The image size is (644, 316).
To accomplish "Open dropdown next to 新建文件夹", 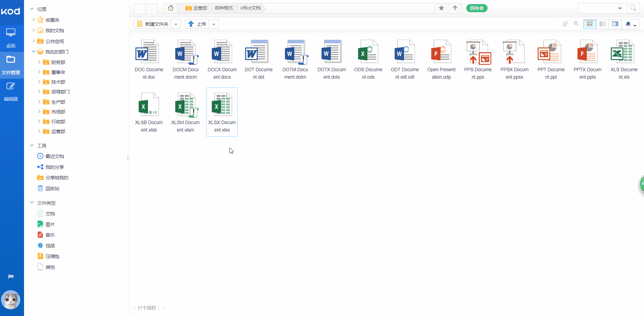I will pos(176,24).
